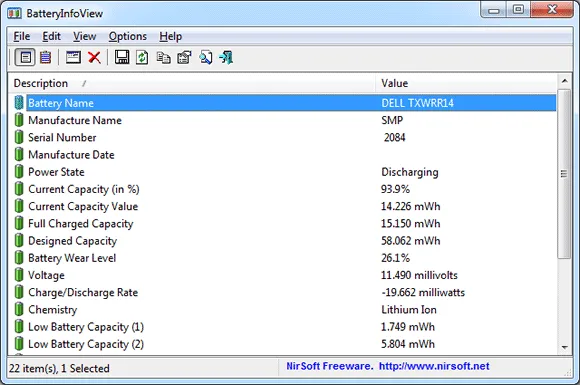Image resolution: width=580 pixels, height=385 pixels.
Task: Select the Low Battery Capacity (1) row
Action: pos(283,327)
